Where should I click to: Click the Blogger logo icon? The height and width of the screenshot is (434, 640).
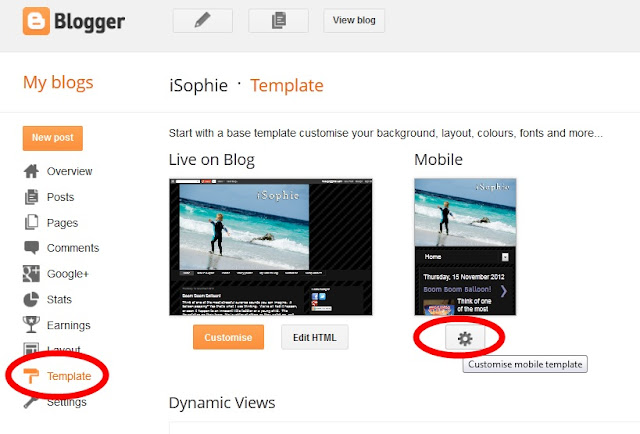click(x=36, y=21)
